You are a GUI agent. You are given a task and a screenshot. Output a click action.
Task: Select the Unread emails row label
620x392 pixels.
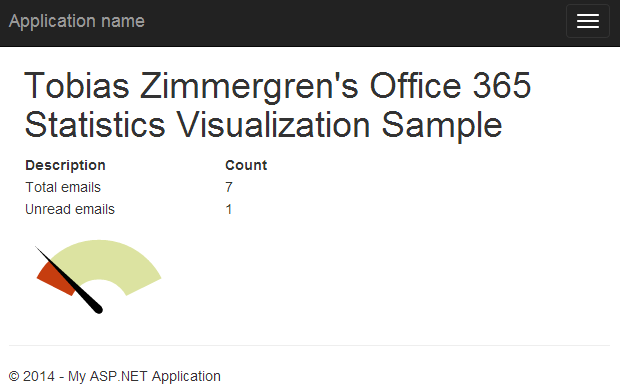click(x=70, y=209)
